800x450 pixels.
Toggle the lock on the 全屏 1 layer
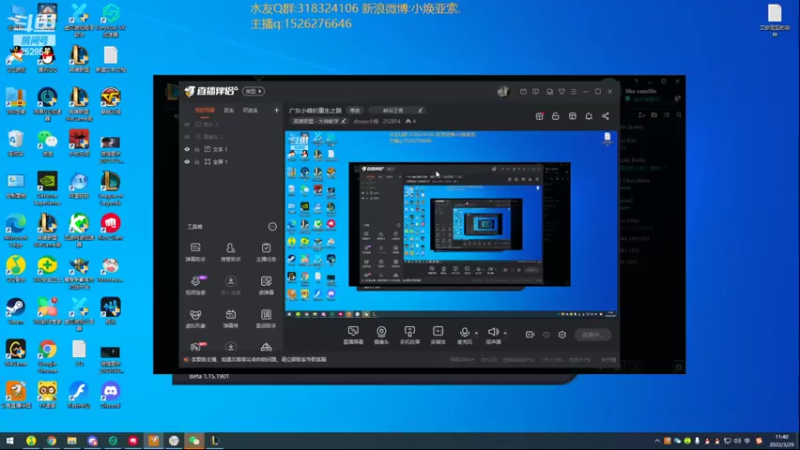(196, 162)
